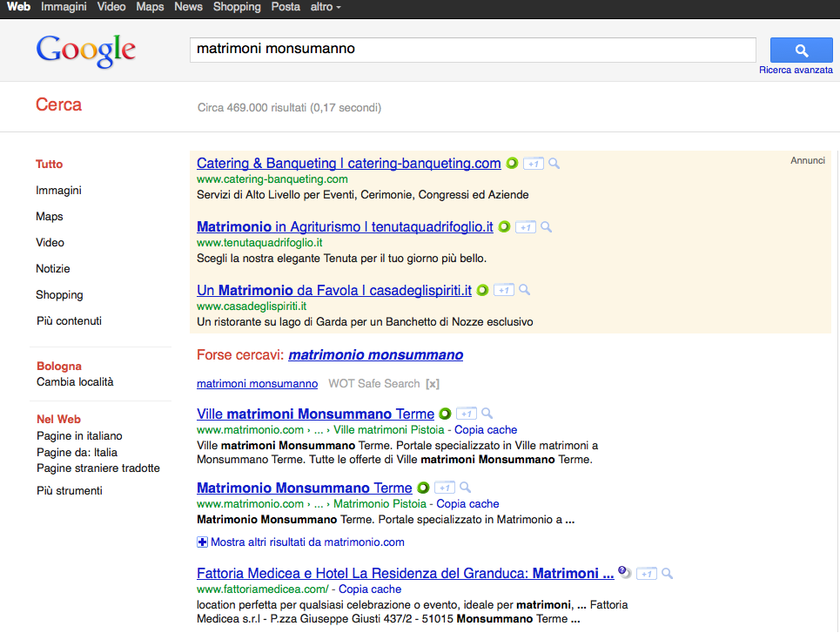Open 'Copia cache' for fattoriamedicea.com
The width and height of the screenshot is (840, 633).
pos(370,589)
